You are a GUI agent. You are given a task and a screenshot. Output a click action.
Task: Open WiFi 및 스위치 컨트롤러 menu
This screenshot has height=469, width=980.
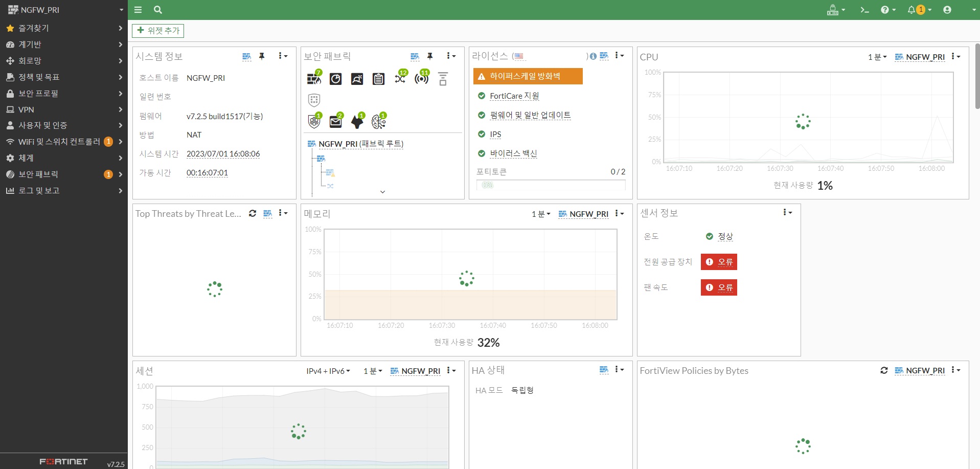(64, 142)
